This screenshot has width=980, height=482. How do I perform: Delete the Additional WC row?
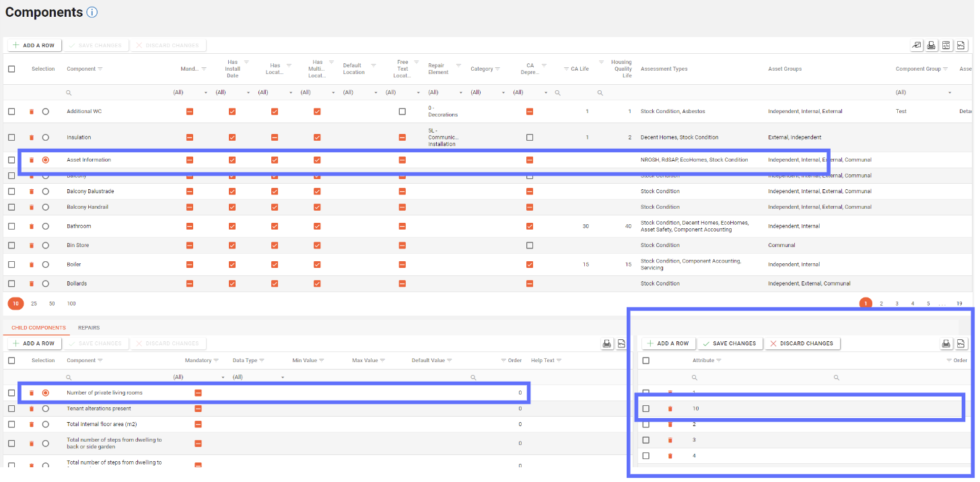[x=32, y=112]
